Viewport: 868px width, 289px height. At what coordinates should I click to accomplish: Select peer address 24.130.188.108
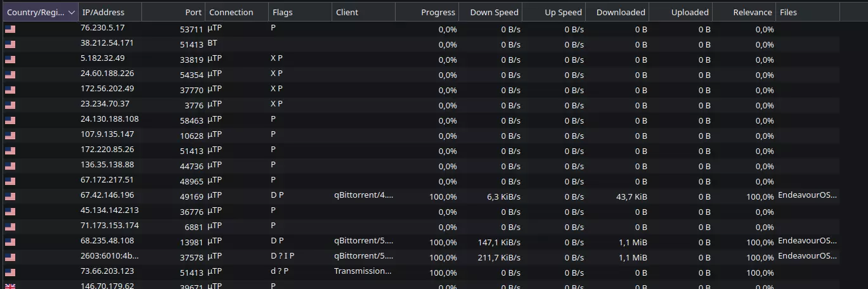click(x=110, y=119)
